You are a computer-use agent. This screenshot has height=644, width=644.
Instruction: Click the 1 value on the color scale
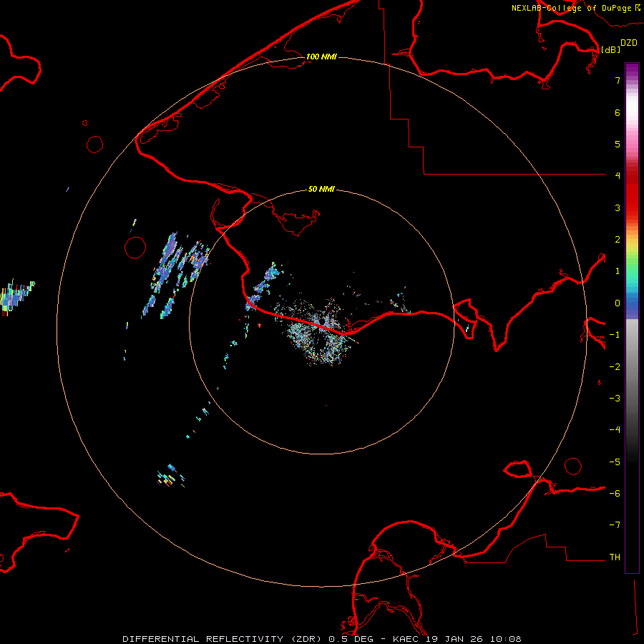point(618,271)
